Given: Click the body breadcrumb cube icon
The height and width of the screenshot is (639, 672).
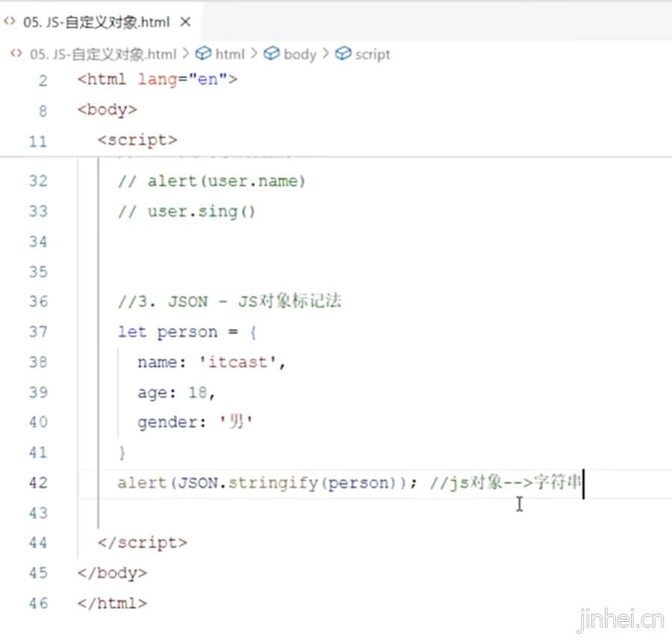Looking at the screenshot, I should pos(271,54).
